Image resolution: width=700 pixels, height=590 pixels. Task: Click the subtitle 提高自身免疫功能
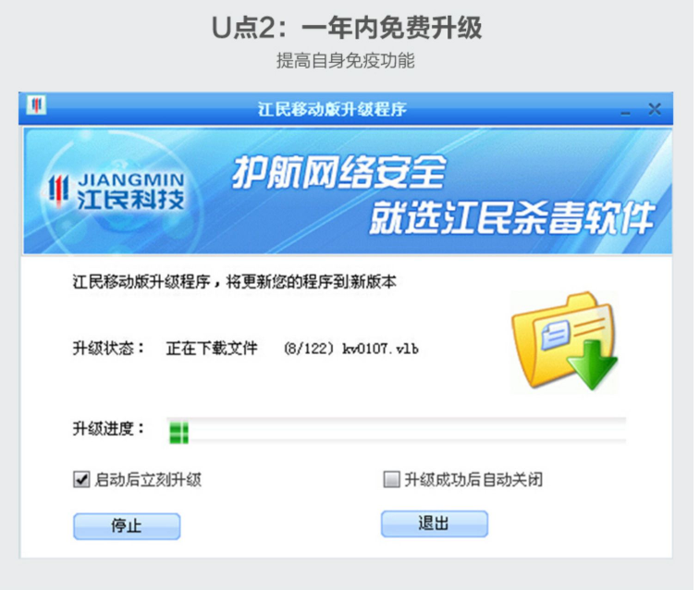pyautogui.click(x=346, y=60)
